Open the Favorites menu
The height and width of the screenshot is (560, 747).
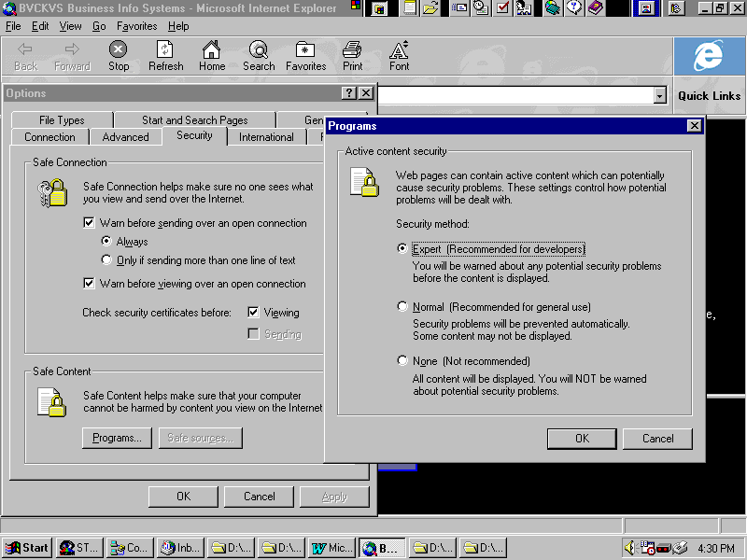click(x=138, y=26)
